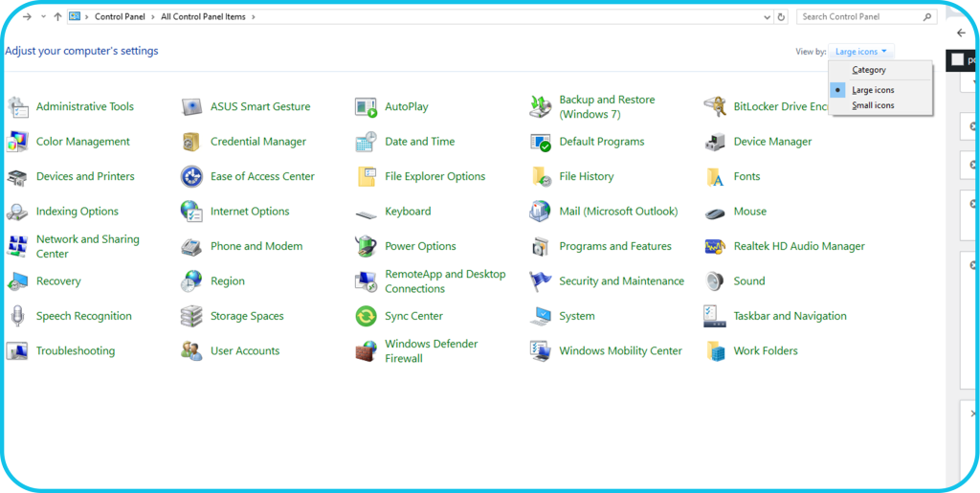The width and height of the screenshot is (980, 493).
Task: Expand the address bar history dropdown arrow
Action: pyautogui.click(x=768, y=17)
